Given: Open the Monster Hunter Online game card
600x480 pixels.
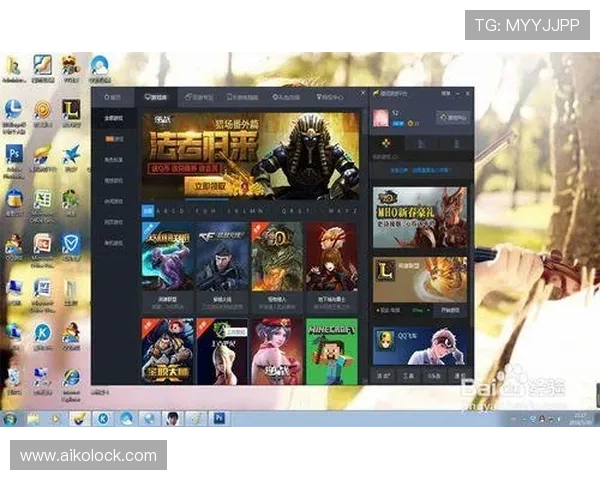Looking at the screenshot, I should tap(277, 267).
